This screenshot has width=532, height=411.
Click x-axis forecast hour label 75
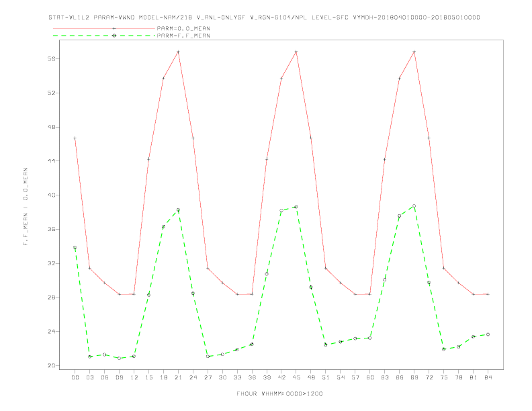pos(444,377)
